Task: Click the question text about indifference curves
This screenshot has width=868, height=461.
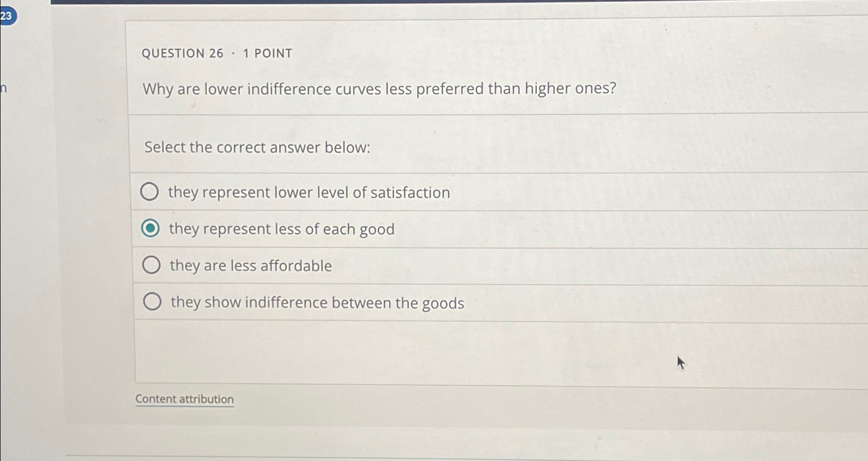Action: (380, 89)
